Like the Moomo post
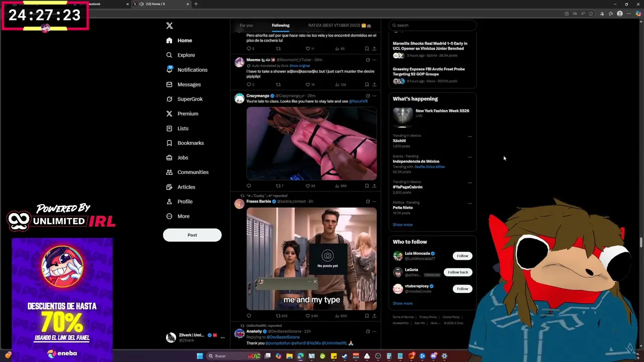 tap(308, 84)
